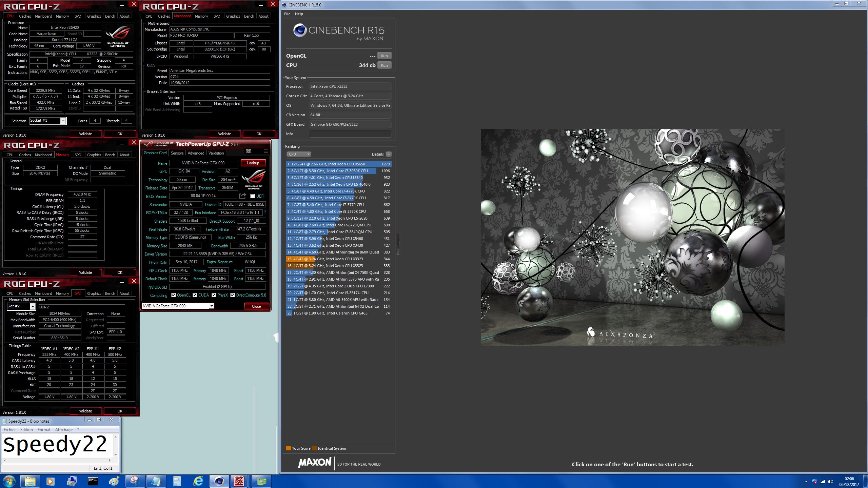Click OK in the CPU-Z SPD window

[x=120, y=411]
